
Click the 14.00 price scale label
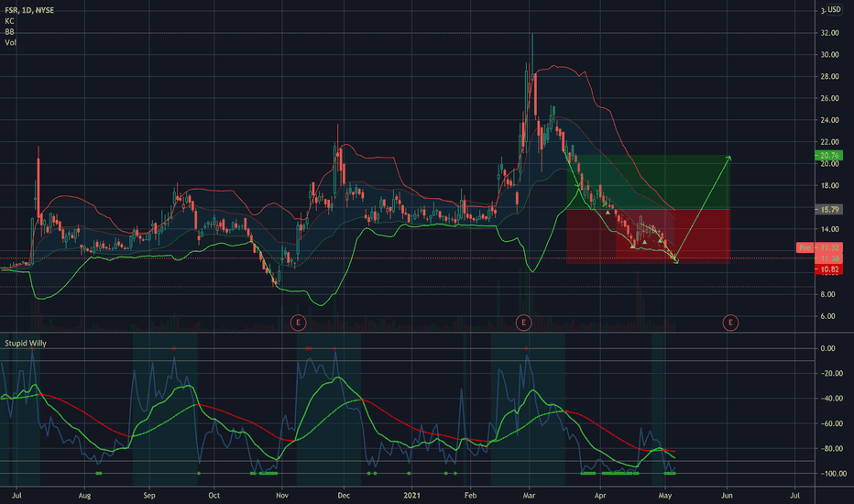[829, 229]
